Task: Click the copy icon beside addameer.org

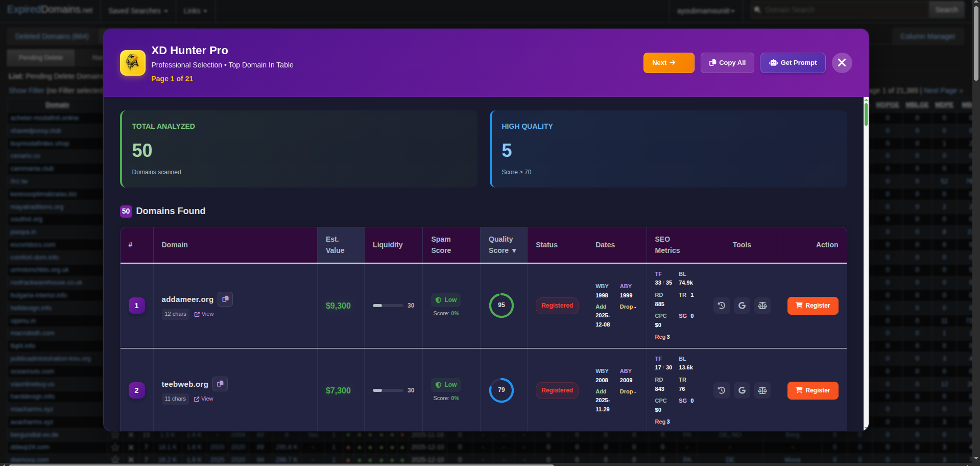Action: point(225,299)
